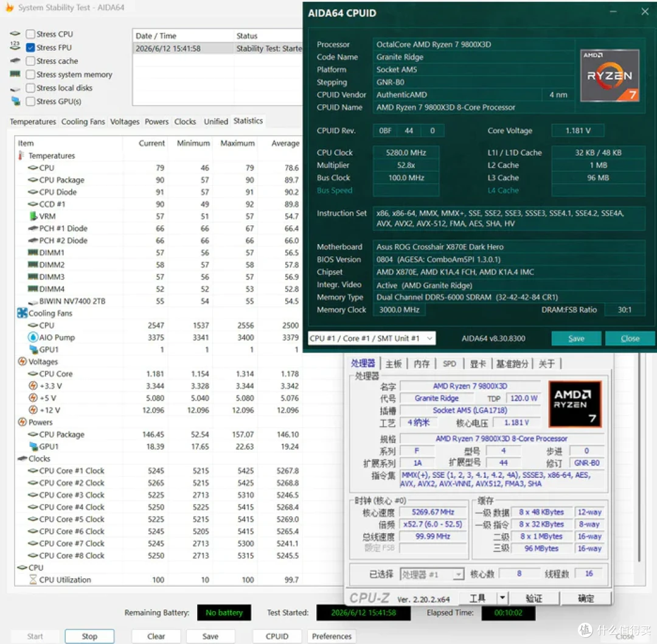This screenshot has width=657, height=644.
Task: Click the Stress FPU 123 icon
Action: tap(15, 46)
